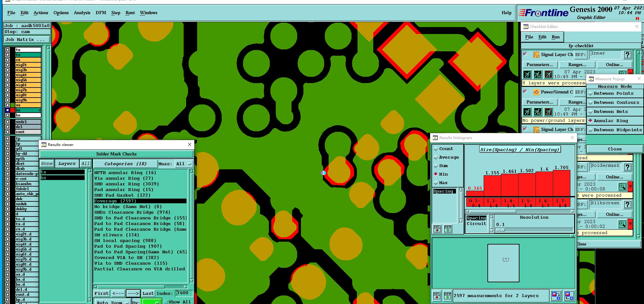The width and height of the screenshot is (644, 304).
Task: Select Circuit in histogram list
Action: pyautogui.click(x=476, y=224)
